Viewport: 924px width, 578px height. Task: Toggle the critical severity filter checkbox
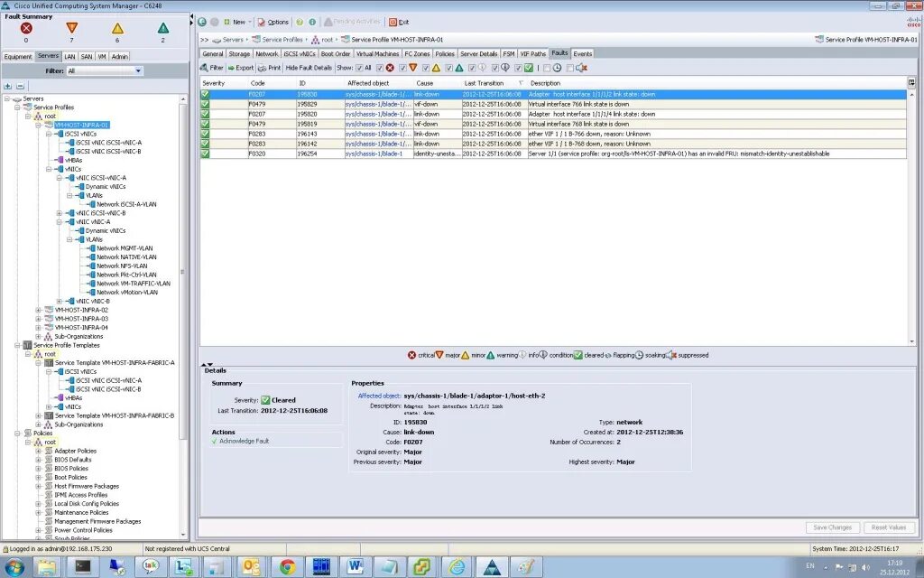(x=380, y=68)
